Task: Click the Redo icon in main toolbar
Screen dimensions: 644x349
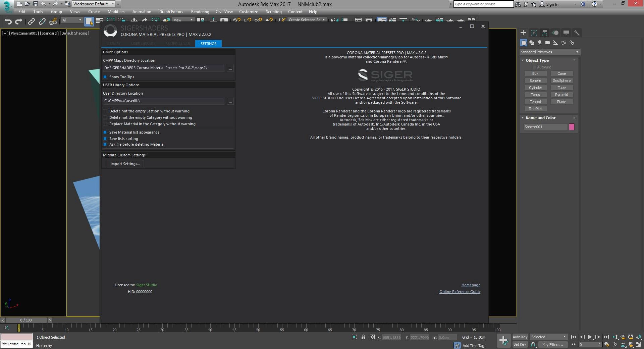Action: click(19, 22)
